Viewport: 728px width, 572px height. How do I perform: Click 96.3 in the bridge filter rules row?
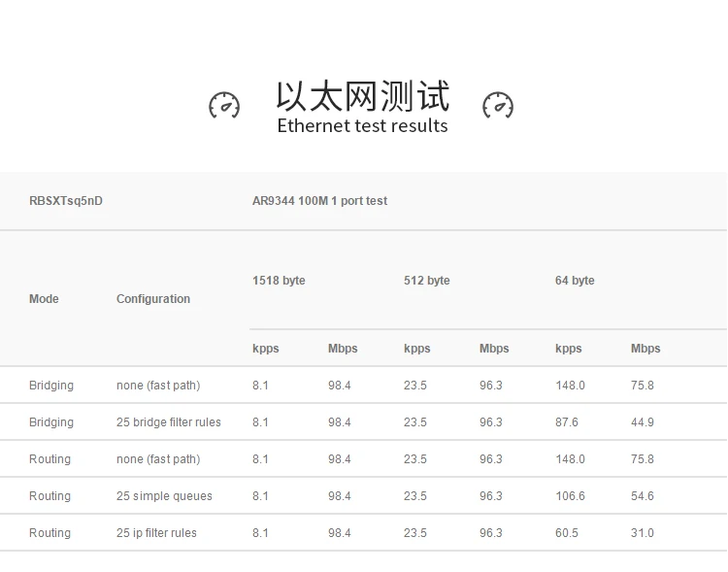(x=491, y=422)
